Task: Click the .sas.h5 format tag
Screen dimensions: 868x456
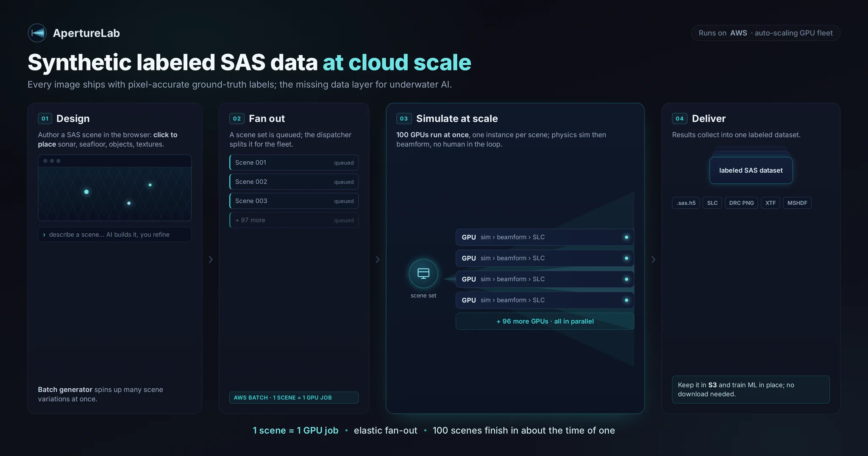Action: [686, 203]
